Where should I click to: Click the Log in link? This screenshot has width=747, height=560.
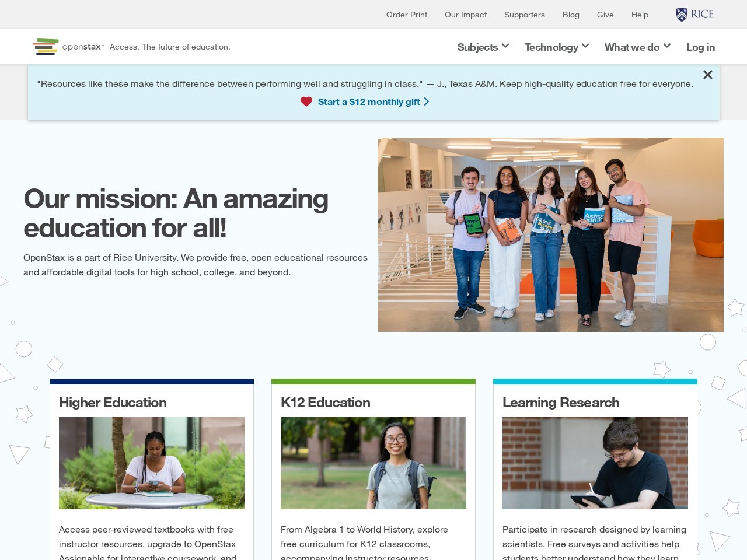pyautogui.click(x=700, y=47)
